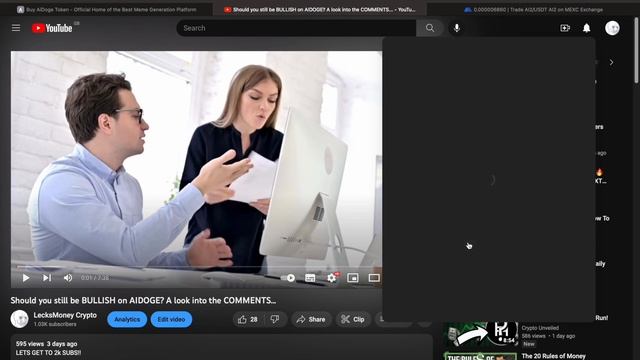This screenshot has width=640, height=360.
Task: Toggle the autoplay switch in player
Action: [288, 278]
